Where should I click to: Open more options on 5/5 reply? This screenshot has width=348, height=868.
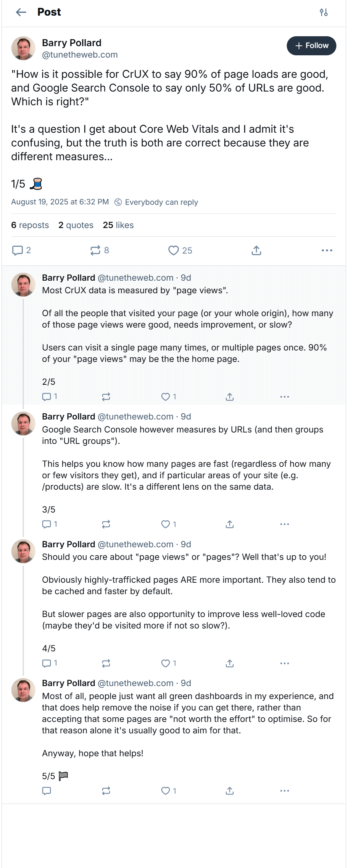coord(285,791)
